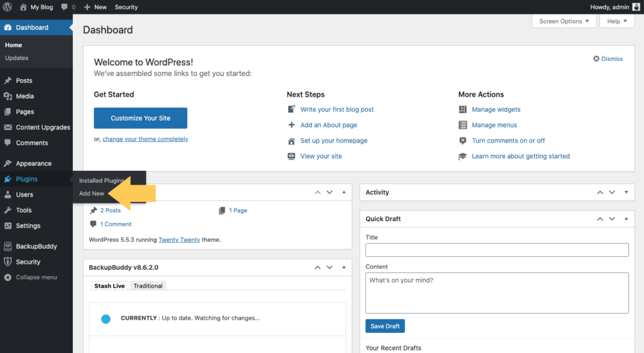This screenshot has height=353, width=644.
Task: Toggle Activity panel collapse triangle
Action: tap(626, 192)
